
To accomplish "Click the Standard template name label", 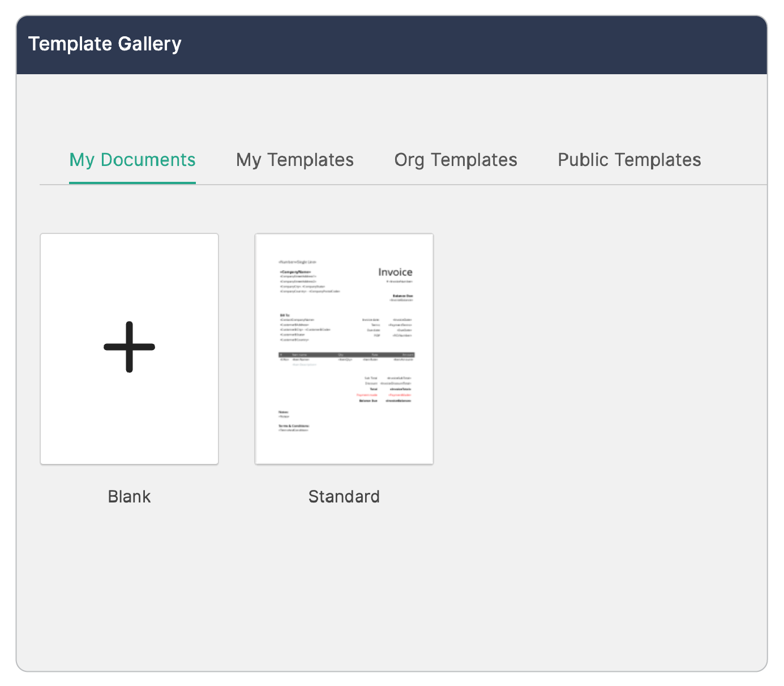I will pos(344,497).
